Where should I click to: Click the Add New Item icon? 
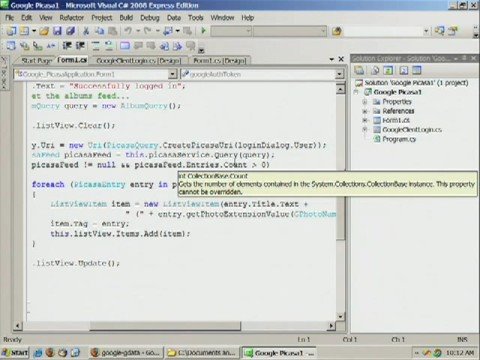point(25,31)
